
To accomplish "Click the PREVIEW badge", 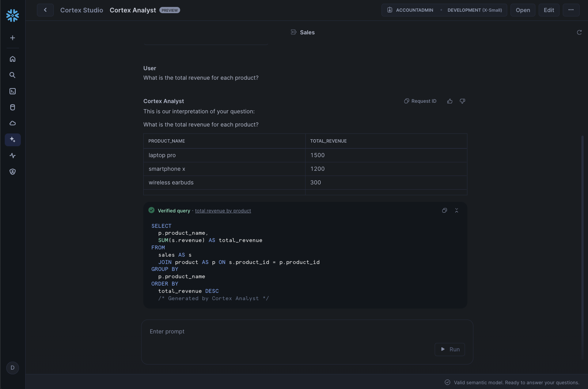I will pos(170,10).
